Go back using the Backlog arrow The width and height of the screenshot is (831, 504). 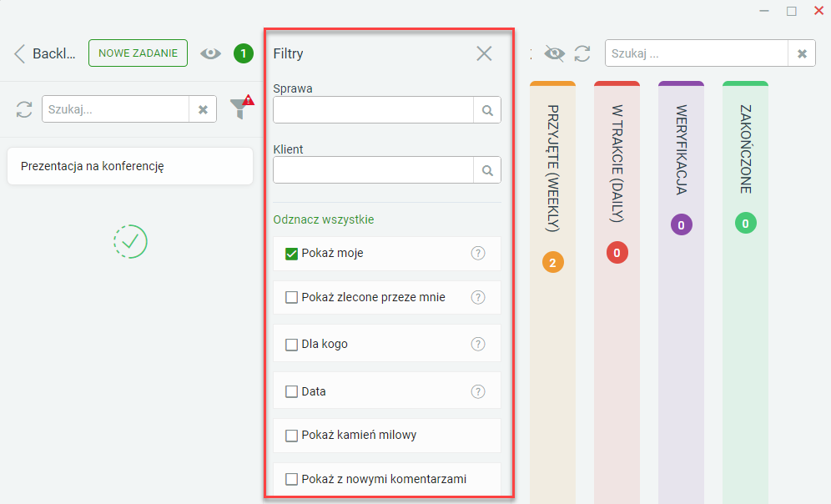click(x=20, y=53)
